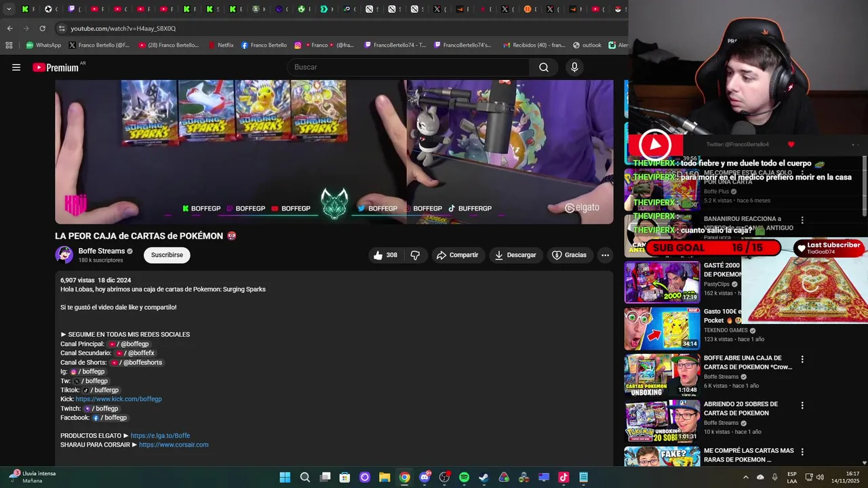
Task: View site information icon in address bar
Action: (62, 28)
